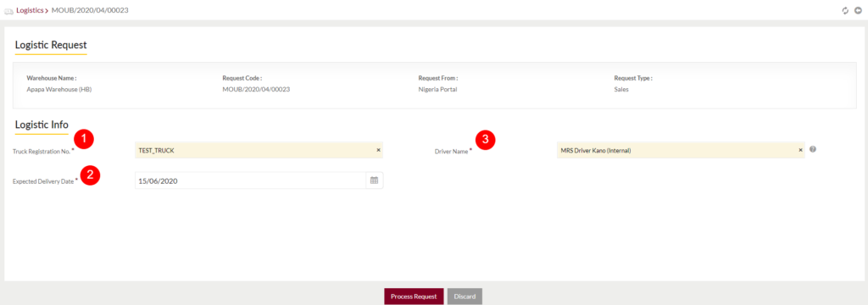Image resolution: width=868 pixels, height=305 pixels.
Task: Open the calendar picker for Expected Delivery Date
Action: click(374, 180)
